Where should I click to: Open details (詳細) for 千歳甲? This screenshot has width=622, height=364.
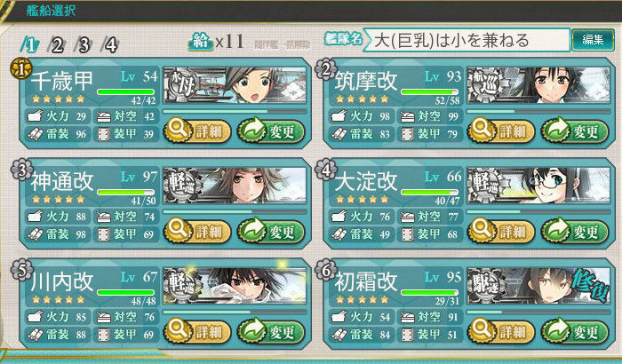[197, 131]
